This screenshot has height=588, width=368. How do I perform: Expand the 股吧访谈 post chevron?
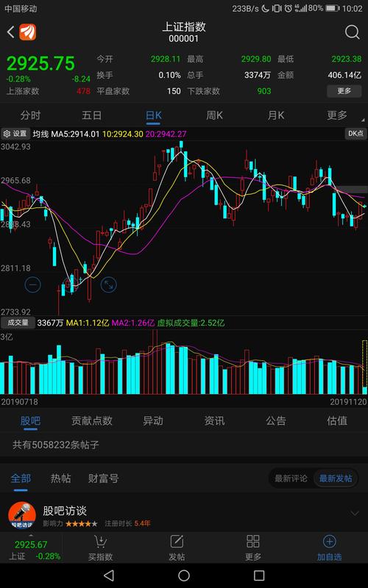tap(355, 513)
